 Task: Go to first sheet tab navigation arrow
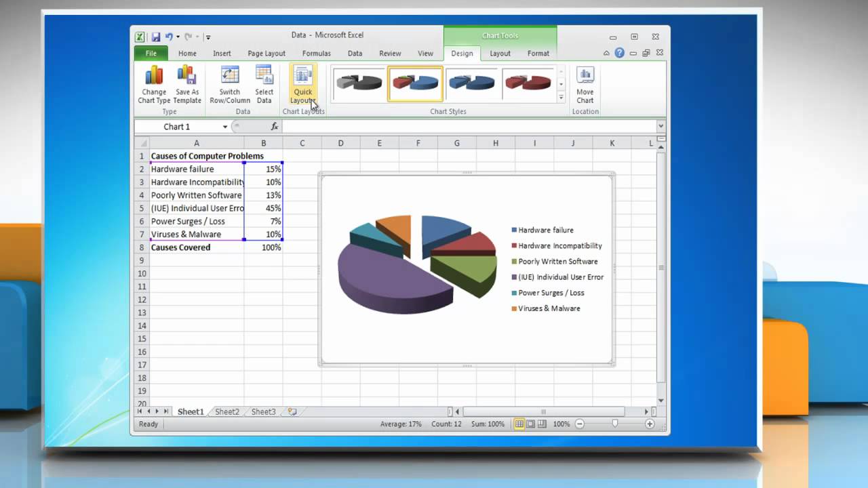pos(140,411)
